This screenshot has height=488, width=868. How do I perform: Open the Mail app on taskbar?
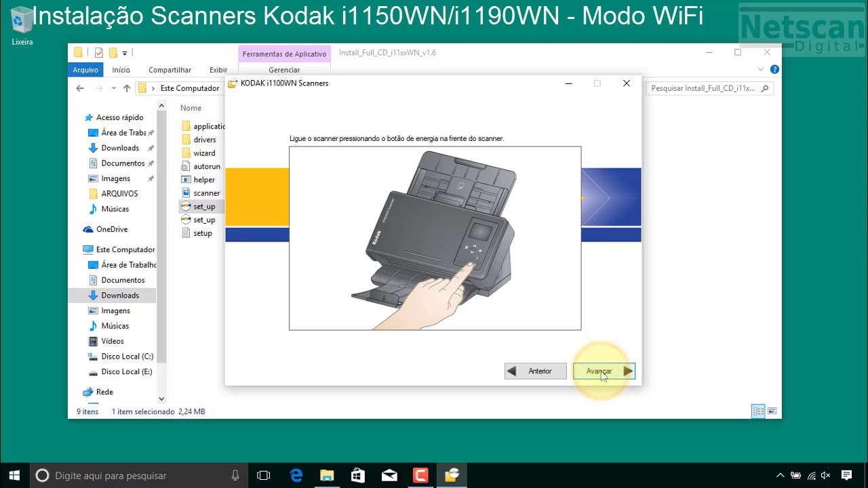(x=389, y=475)
